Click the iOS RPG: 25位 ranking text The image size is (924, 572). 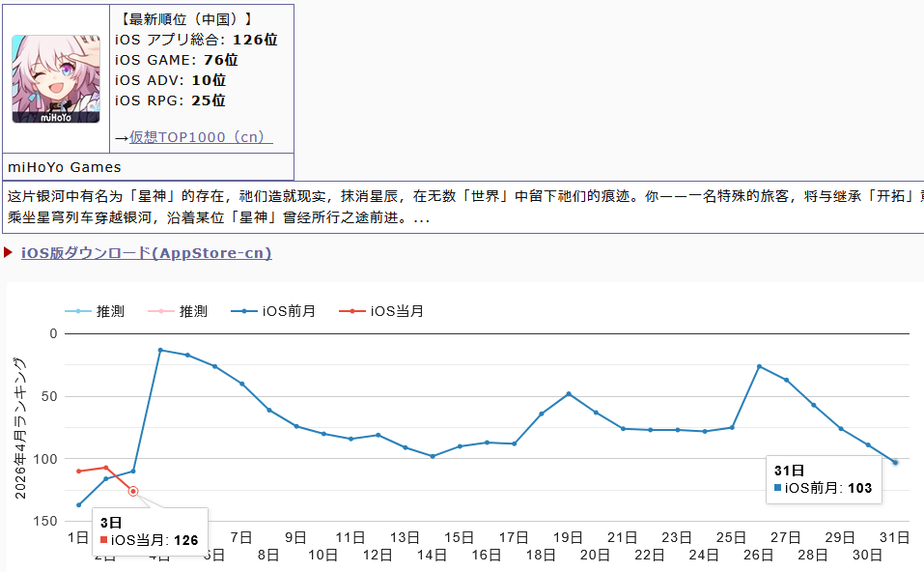[x=170, y=100]
